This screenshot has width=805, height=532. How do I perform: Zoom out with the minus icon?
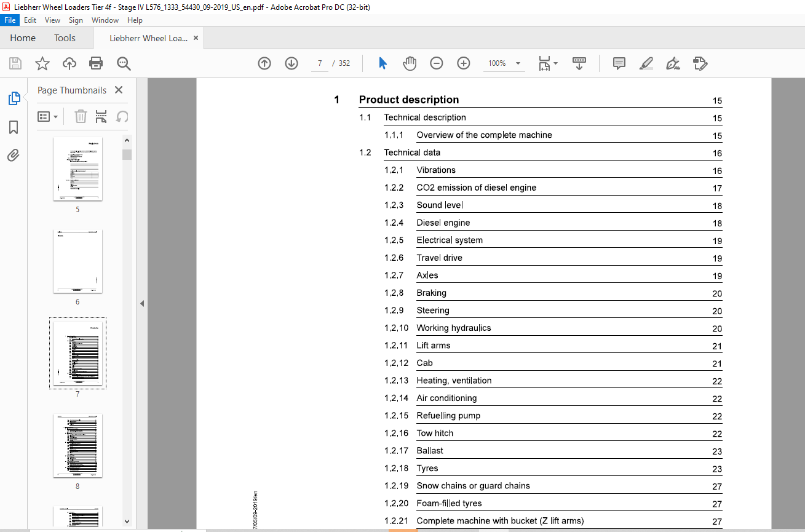(437, 63)
